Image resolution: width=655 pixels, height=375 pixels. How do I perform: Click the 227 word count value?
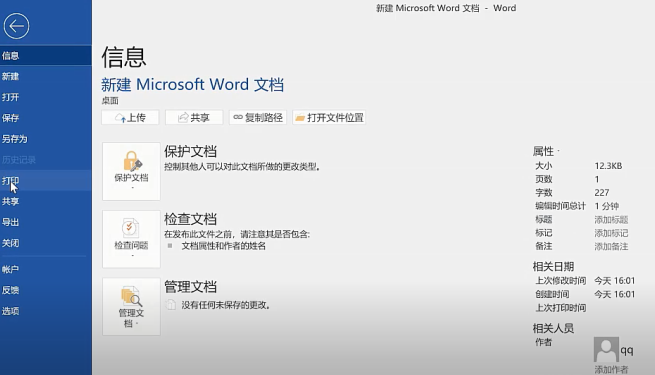click(x=602, y=193)
